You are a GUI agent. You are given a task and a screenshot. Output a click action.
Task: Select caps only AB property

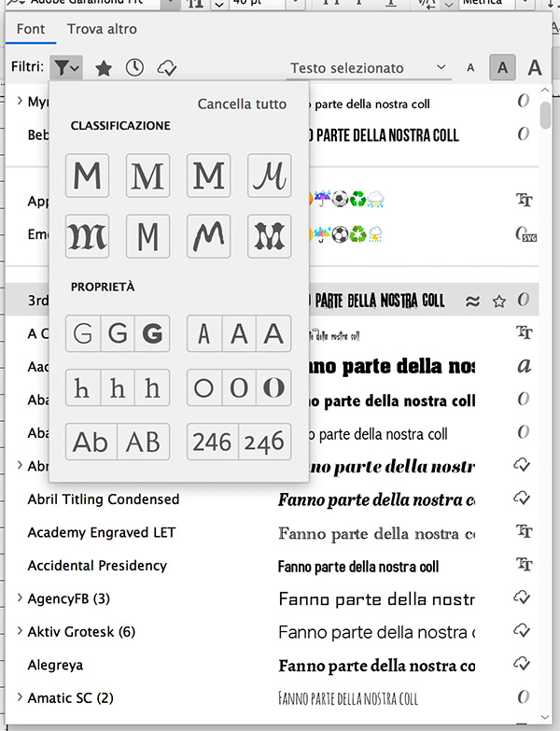pyautogui.click(x=144, y=442)
